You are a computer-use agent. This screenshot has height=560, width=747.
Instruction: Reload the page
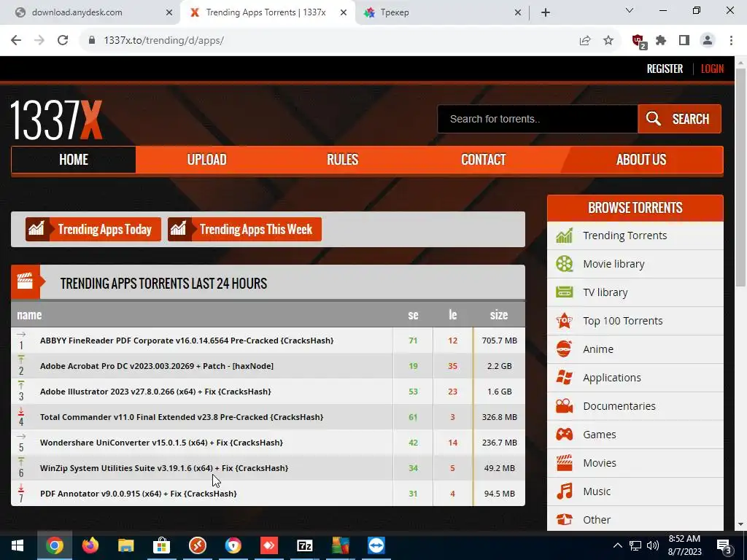tap(63, 41)
